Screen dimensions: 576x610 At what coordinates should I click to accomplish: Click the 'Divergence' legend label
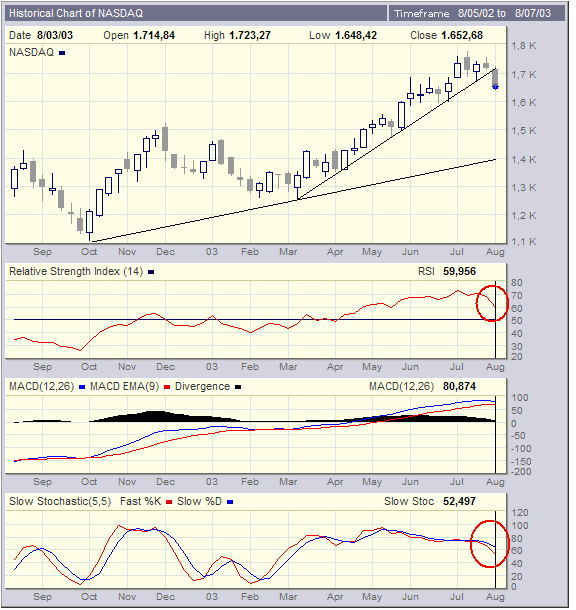pos(202,386)
